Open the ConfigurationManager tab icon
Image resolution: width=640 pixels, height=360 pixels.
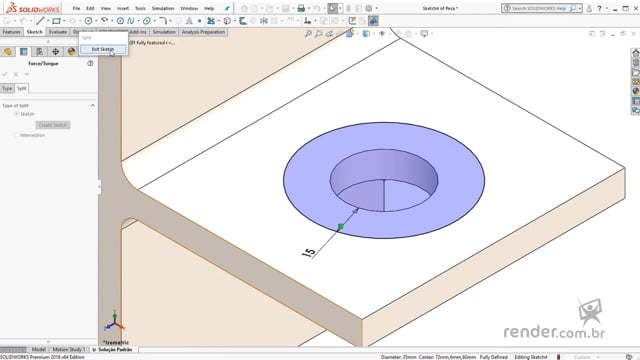click(x=40, y=51)
